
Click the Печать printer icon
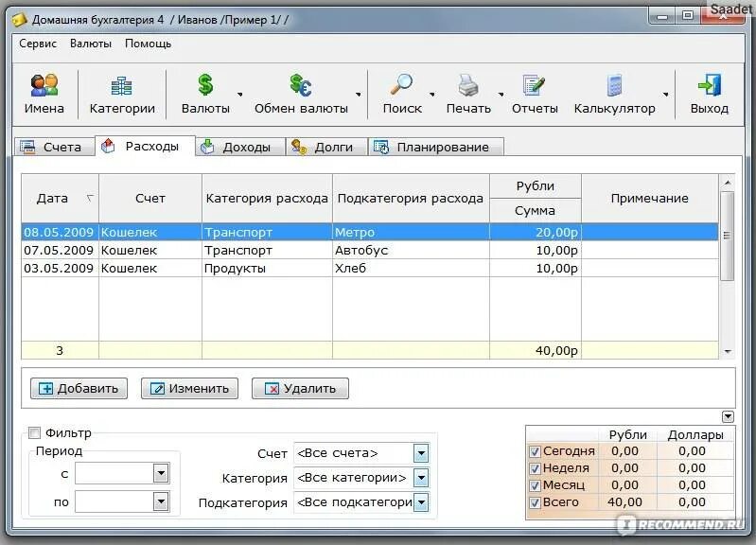point(468,85)
